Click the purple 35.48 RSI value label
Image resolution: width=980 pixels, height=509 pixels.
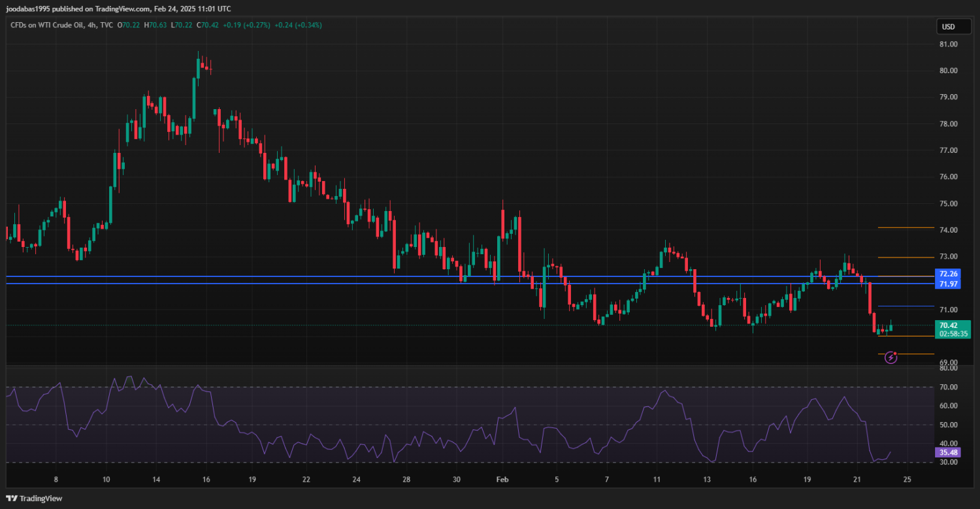948,452
